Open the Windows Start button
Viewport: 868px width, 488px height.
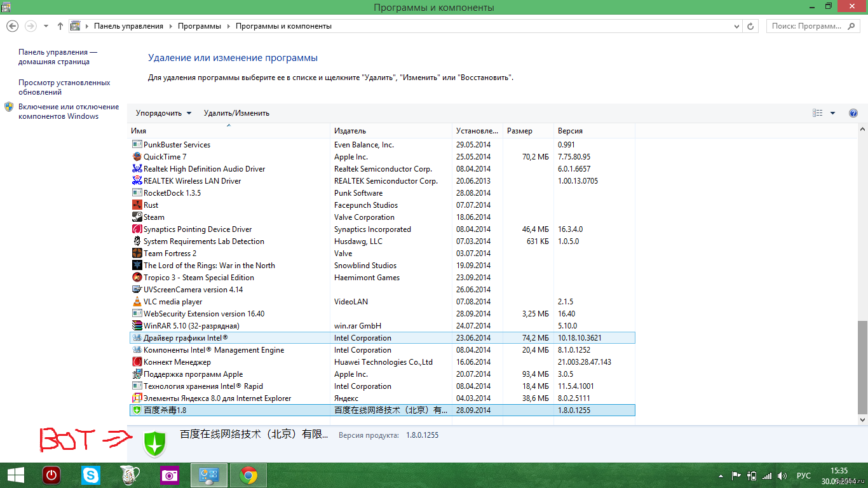[x=16, y=475]
